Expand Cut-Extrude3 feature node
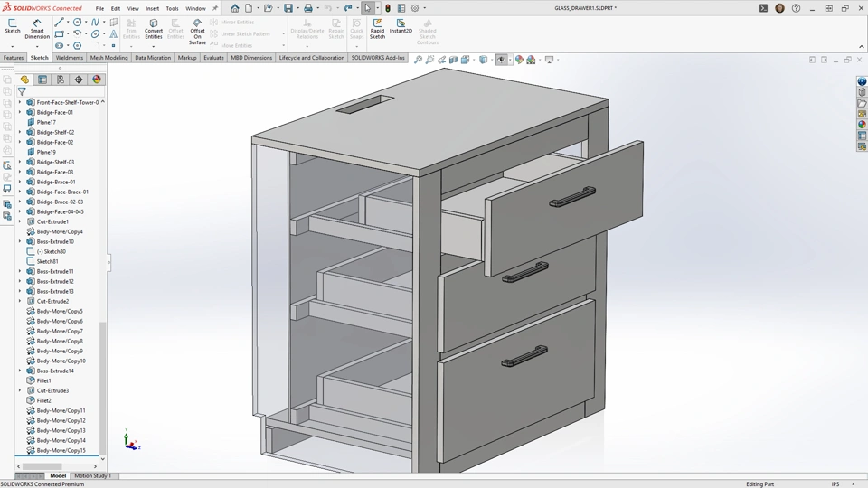Image resolution: width=868 pixels, height=488 pixels. tap(20, 390)
